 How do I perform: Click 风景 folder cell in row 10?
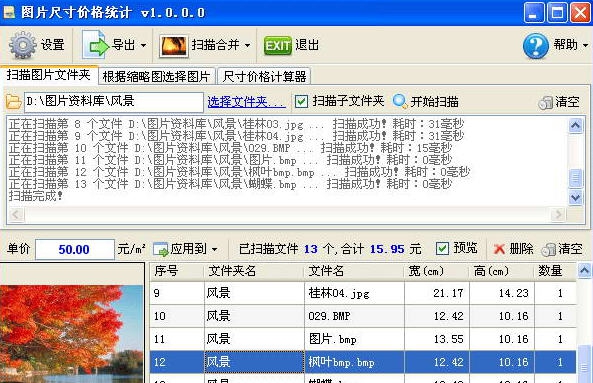[x=254, y=316]
